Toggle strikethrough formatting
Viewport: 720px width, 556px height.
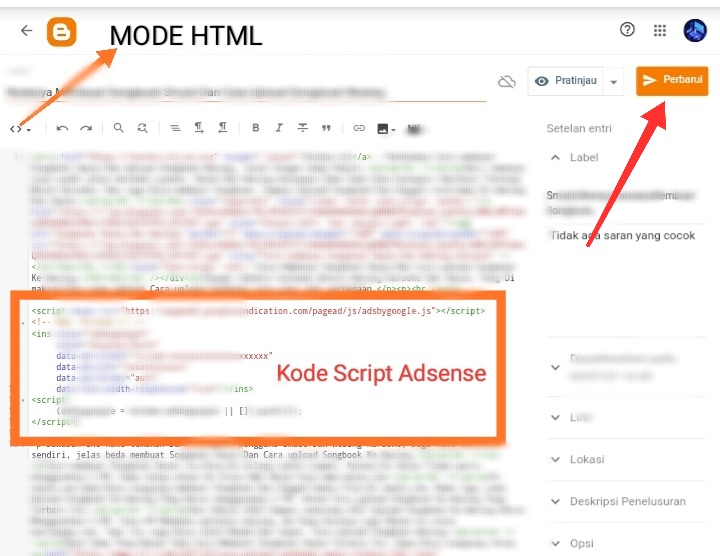[x=303, y=128]
